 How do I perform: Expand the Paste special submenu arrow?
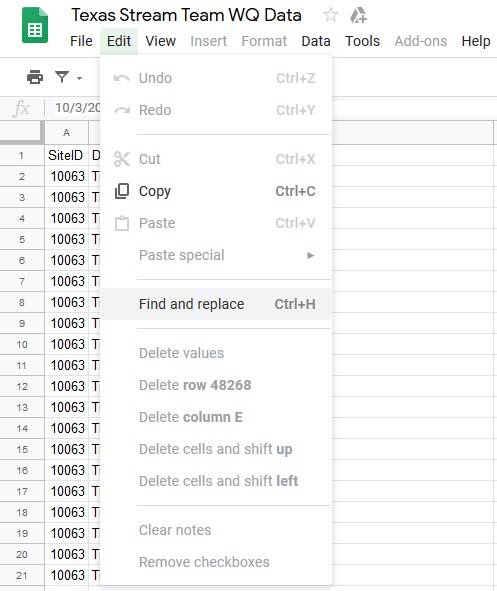(310, 256)
